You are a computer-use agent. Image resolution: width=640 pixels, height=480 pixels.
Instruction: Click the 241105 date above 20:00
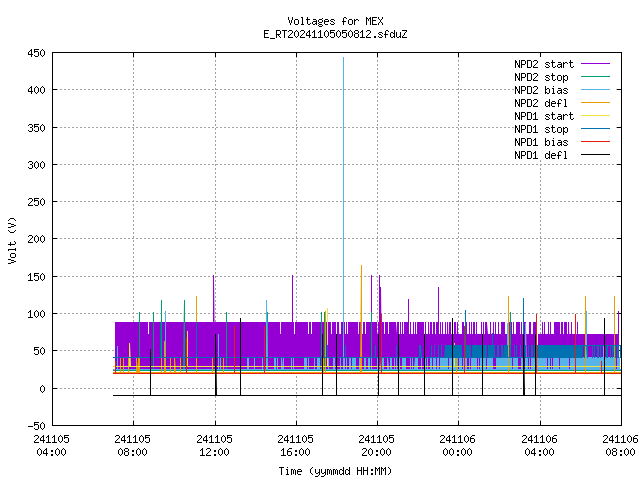coord(376,439)
